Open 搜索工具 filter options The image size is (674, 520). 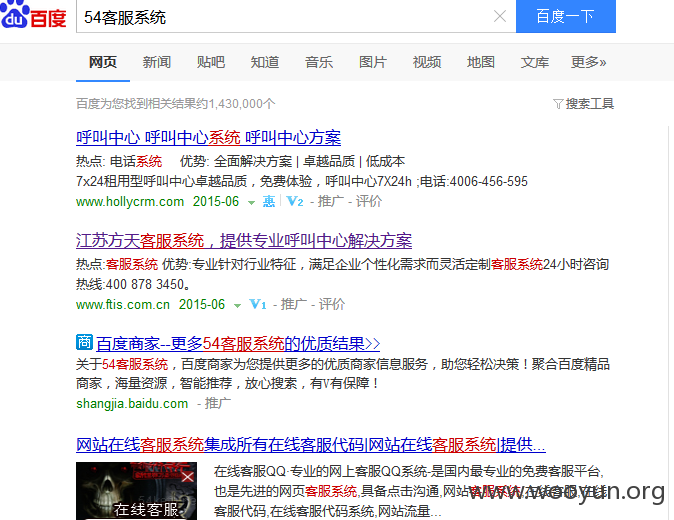coord(589,104)
